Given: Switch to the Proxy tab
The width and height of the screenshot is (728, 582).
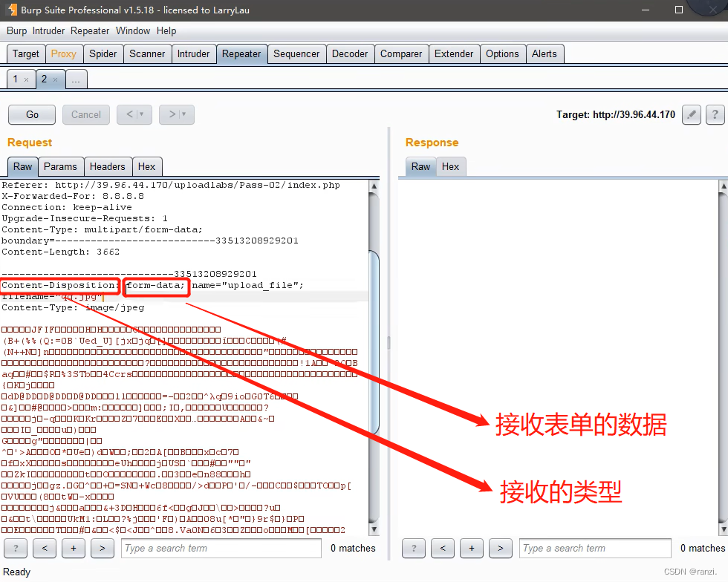Looking at the screenshot, I should [64, 54].
